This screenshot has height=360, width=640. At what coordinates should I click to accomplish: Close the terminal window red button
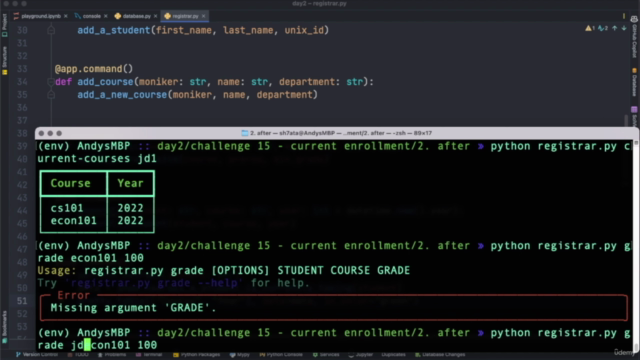click(41, 133)
